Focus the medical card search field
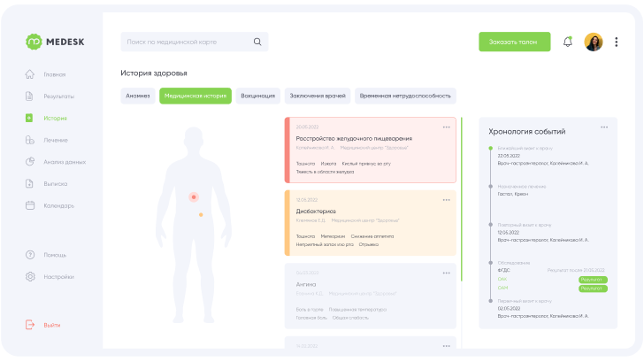This screenshot has width=644, height=362. coord(195,42)
